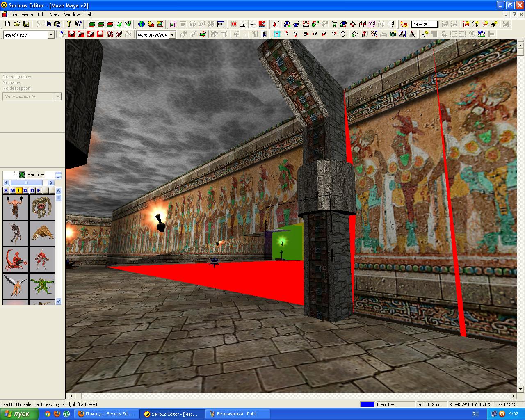Launch Chrome from the quick launch bar
The height and width of the screenshot is (420, 525).
click(48, 414)
